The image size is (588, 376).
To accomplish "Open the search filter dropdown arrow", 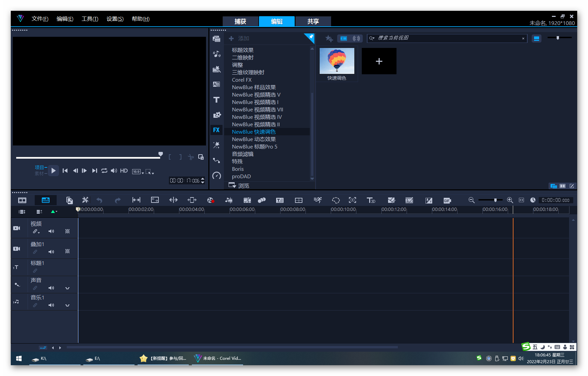I will click(x=372, y=38).
